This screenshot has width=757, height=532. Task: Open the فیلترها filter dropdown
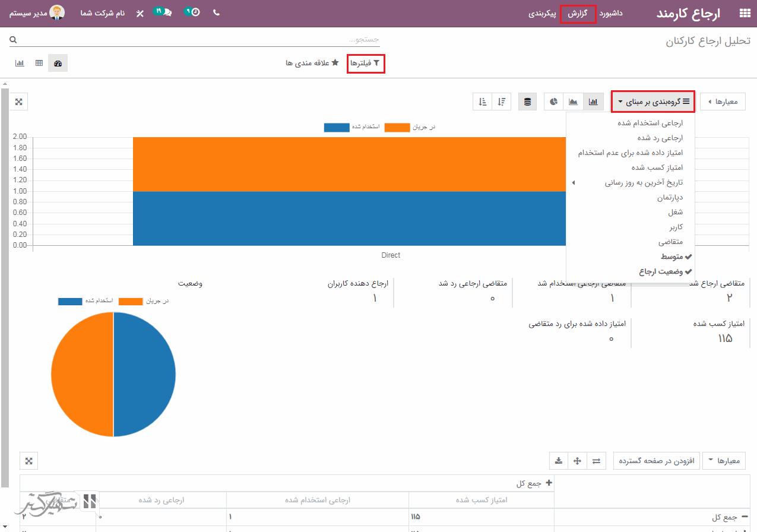[366, 63]
